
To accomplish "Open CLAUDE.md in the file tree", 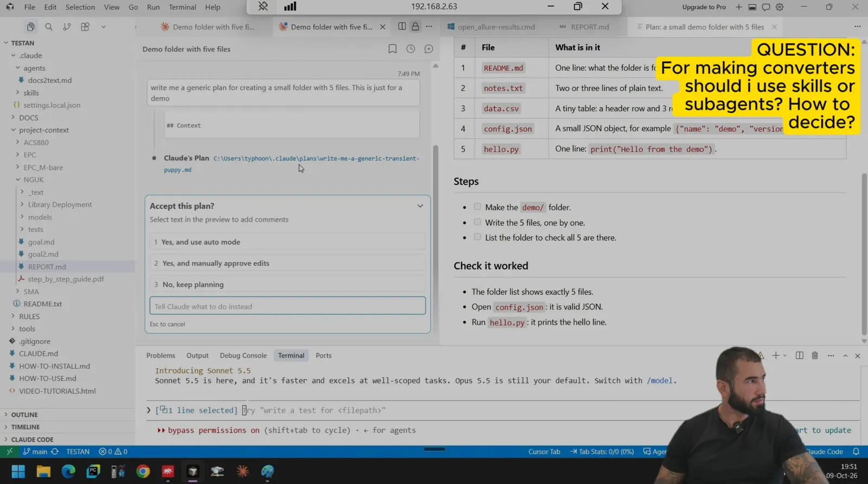I will (39, 353).
